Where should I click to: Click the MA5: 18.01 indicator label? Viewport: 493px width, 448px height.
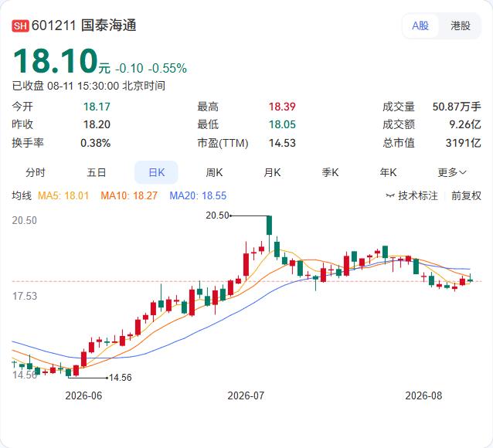coord(63,195)
